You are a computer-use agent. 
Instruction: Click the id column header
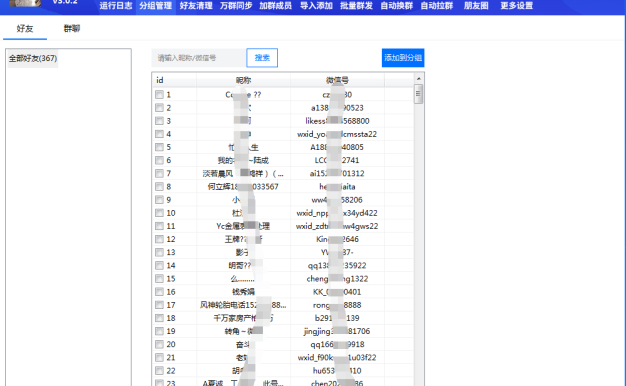point(174,80)
